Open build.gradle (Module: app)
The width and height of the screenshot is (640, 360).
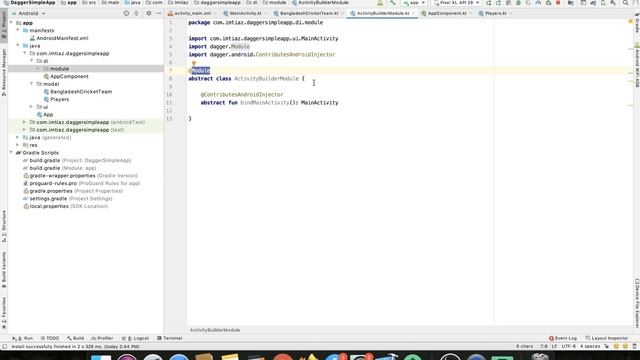click(63, 168)
